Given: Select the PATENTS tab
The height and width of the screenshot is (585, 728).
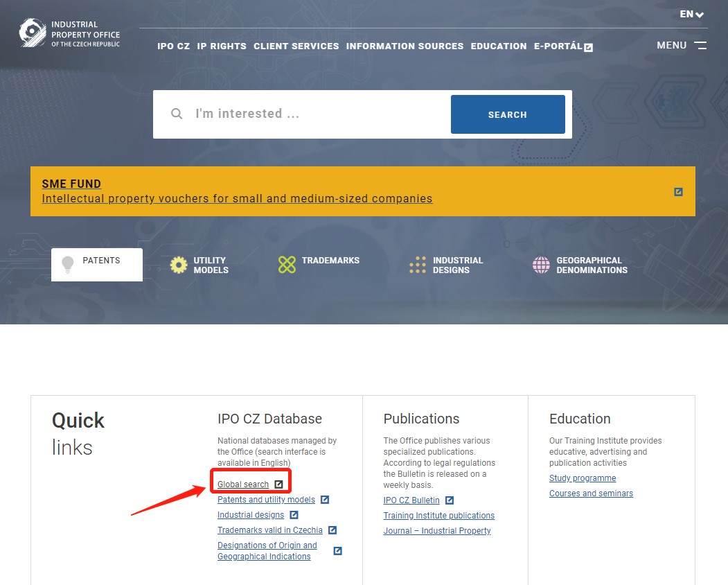Looking at the screenshot, I should [97, 264].
